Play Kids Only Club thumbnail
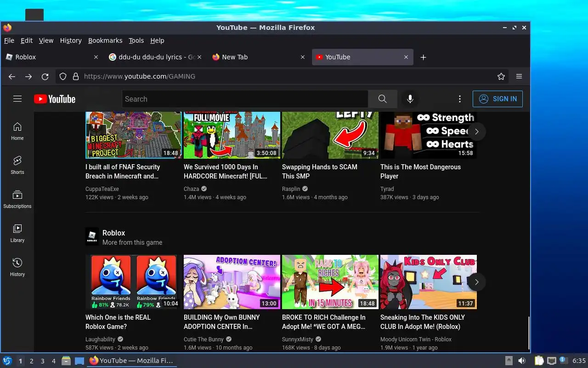The height and width of the screenshot is (368, 588). click(429, 282)
